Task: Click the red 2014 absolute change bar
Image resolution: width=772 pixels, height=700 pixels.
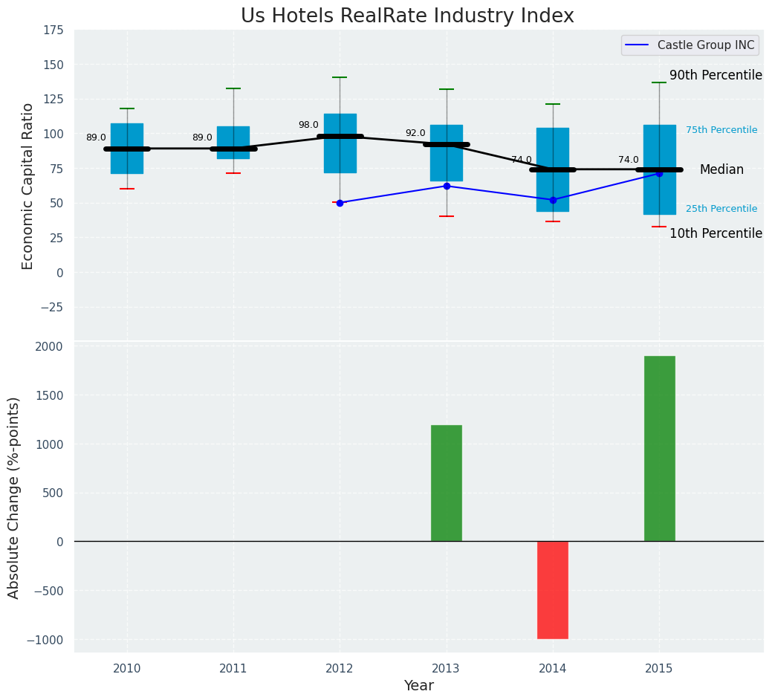Action: coord(553,590)
